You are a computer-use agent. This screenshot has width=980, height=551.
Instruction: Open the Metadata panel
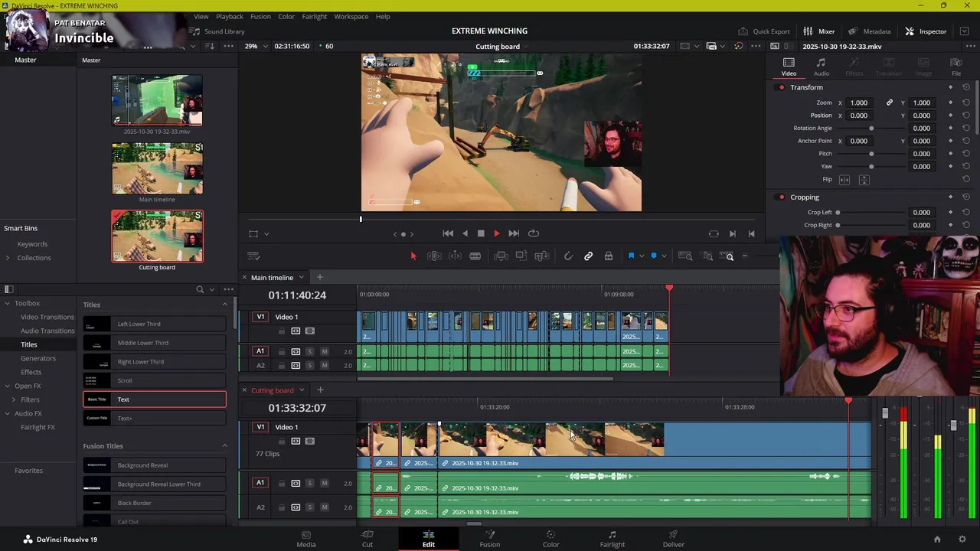(x=868, y=31)
